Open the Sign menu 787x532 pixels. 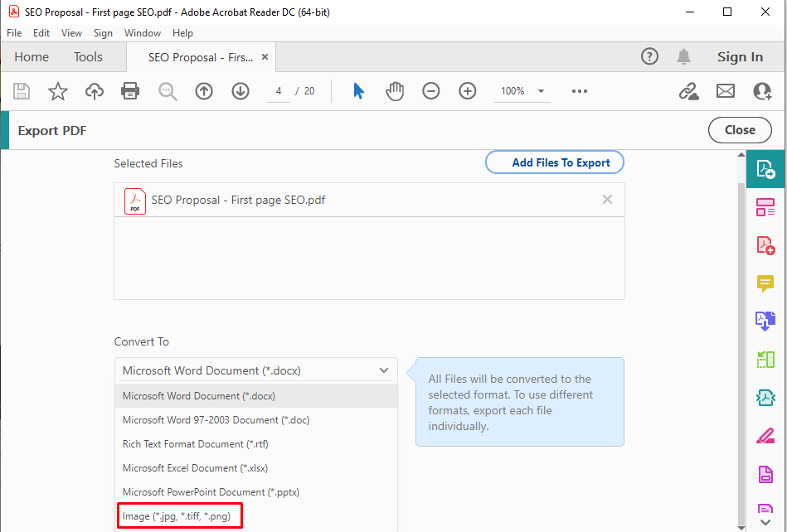[x=103, y=33]
